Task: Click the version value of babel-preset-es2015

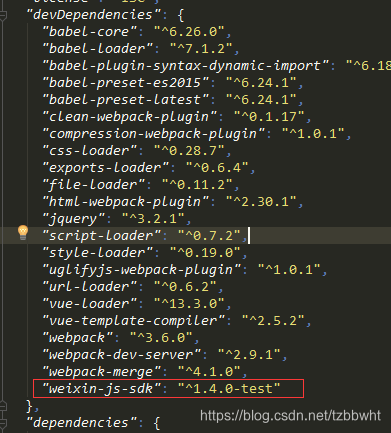Action: [261, 83]
